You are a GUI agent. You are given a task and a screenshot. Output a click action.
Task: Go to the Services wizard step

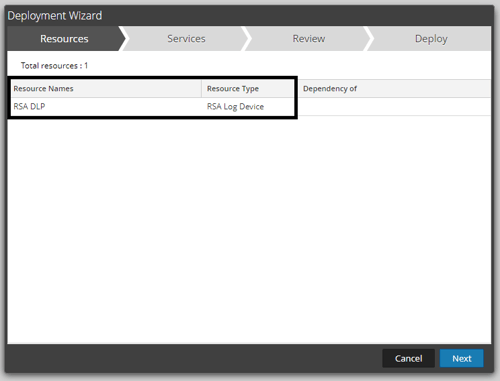click(x=186, y=39)
